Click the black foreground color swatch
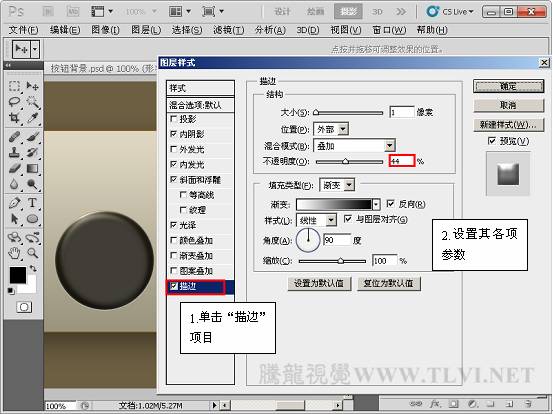Image resolution: width=553 pixels, height=414 pixels. tap(18, 275)
